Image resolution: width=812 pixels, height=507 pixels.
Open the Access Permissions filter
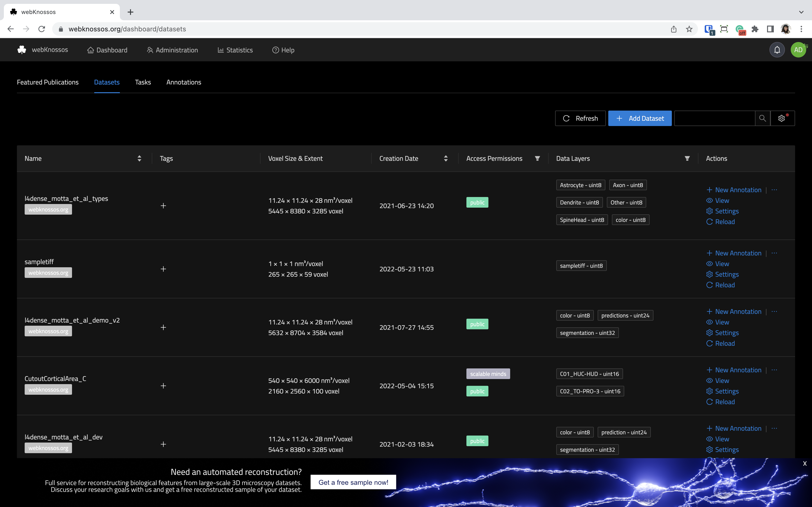pyautogui.click(x=537, y=158)
